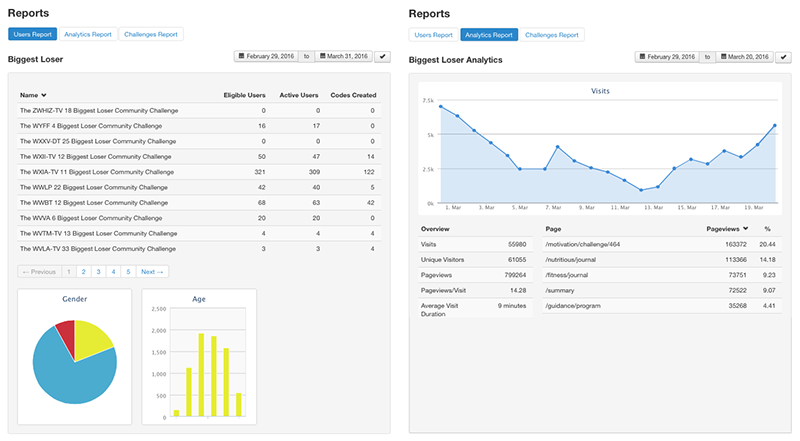This screenshot has width=800, height=441.
Task: Go to page 5 in pagination
Action: coord(128,271)
